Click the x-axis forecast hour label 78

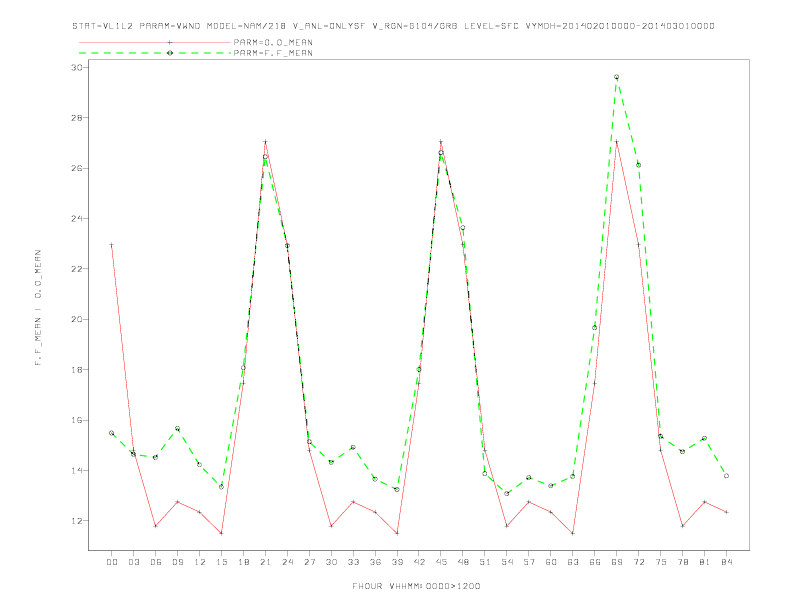[682, 562]
